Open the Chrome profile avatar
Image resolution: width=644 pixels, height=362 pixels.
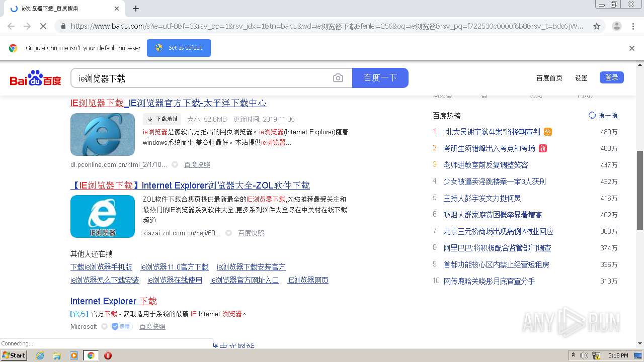[616, 26]
